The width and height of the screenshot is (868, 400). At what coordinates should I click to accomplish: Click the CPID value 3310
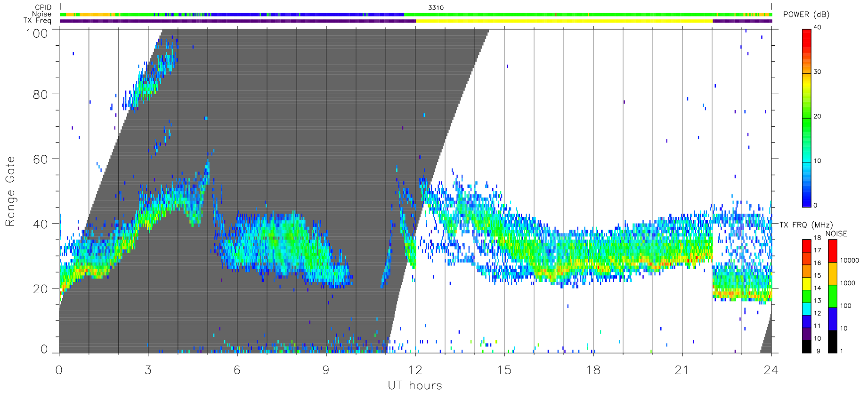(436, 8)
